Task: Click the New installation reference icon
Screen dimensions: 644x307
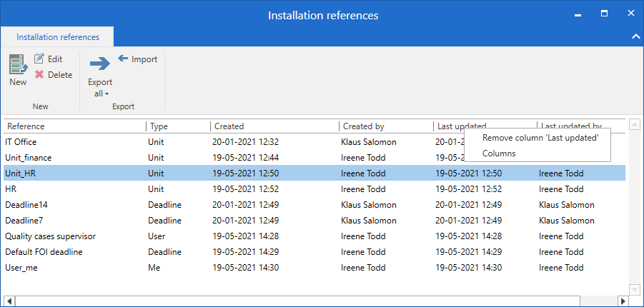Action: [x=18, y=64]
